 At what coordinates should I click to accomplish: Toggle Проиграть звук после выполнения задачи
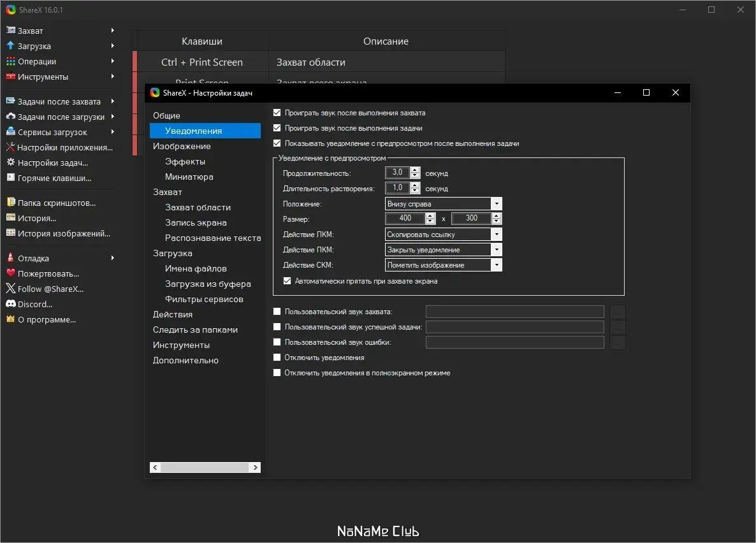(277, 128)
